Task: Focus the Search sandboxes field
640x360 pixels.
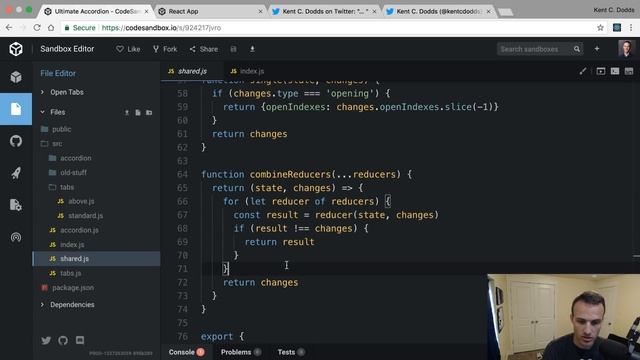Action: click(535, 49)
